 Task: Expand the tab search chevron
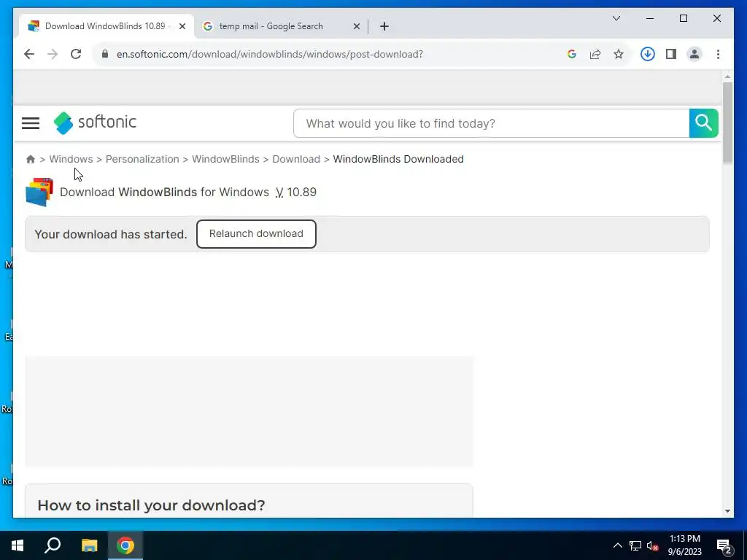pos(616,18)
